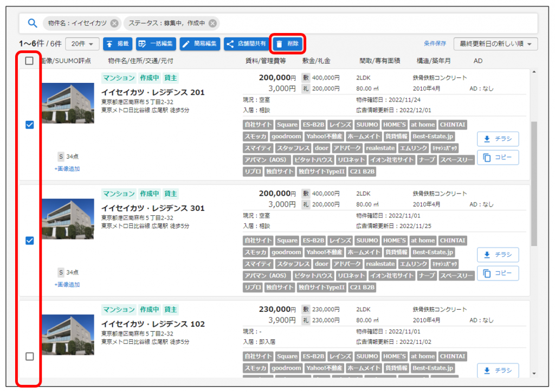Open the 最終更新日の新しい順 sort dropdown
Image resolution: width=555 pixels, height=392 pixels.
(495, 44)
